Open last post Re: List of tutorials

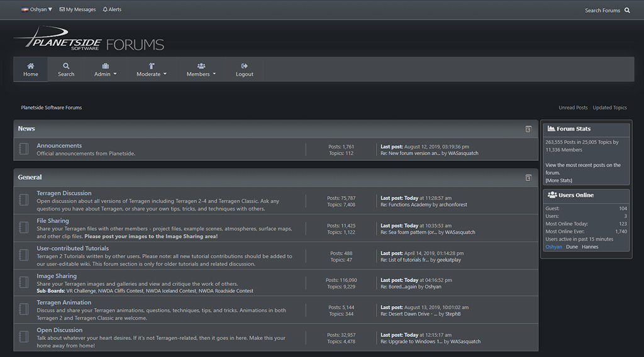pyautogui.click(x=404, y=260)
